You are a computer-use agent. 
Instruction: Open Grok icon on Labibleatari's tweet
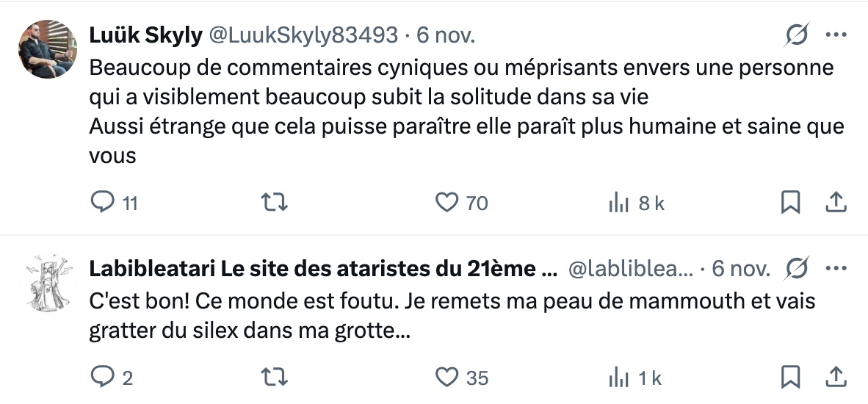point(798,269)
